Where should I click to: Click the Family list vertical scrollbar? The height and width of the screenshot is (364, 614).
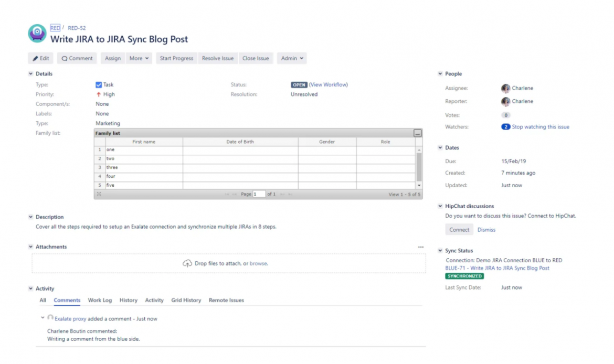click(x=419, y=167)
